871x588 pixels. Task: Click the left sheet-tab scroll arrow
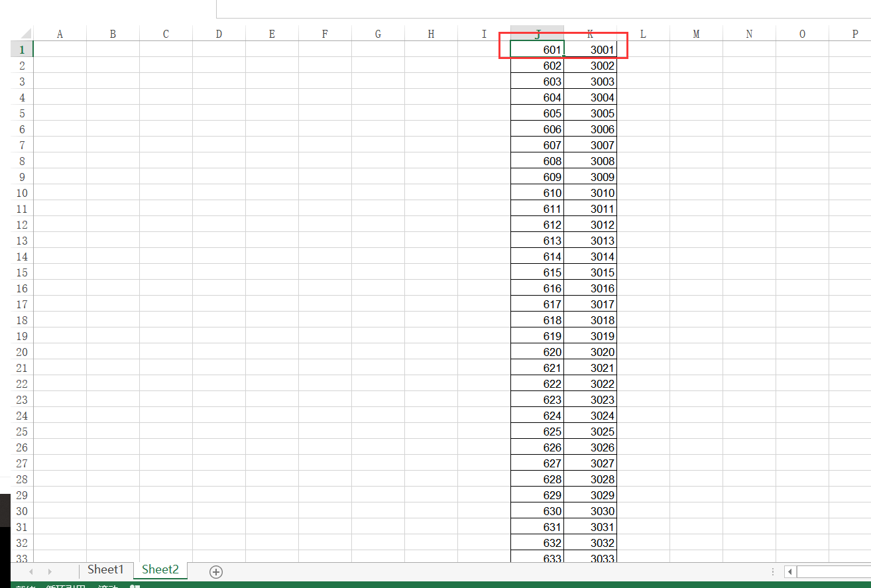[30, 570]
